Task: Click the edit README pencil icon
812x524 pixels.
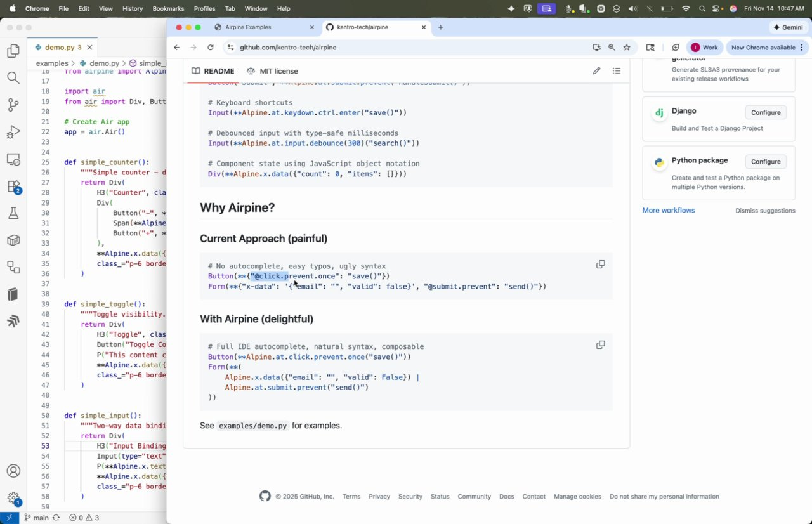Action: 596,71
